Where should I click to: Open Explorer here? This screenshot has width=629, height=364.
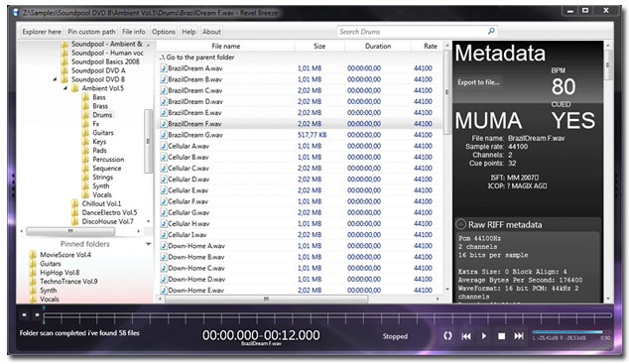[x=42, y=32]
